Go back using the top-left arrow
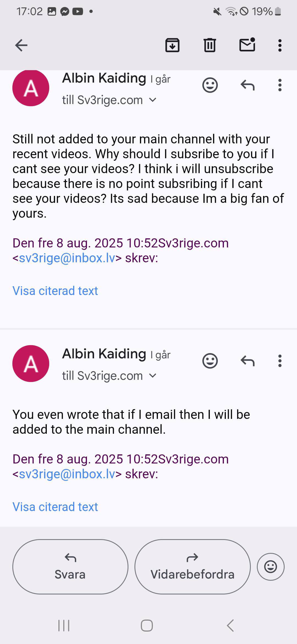The image size is (297, 644). coord(21,45)
